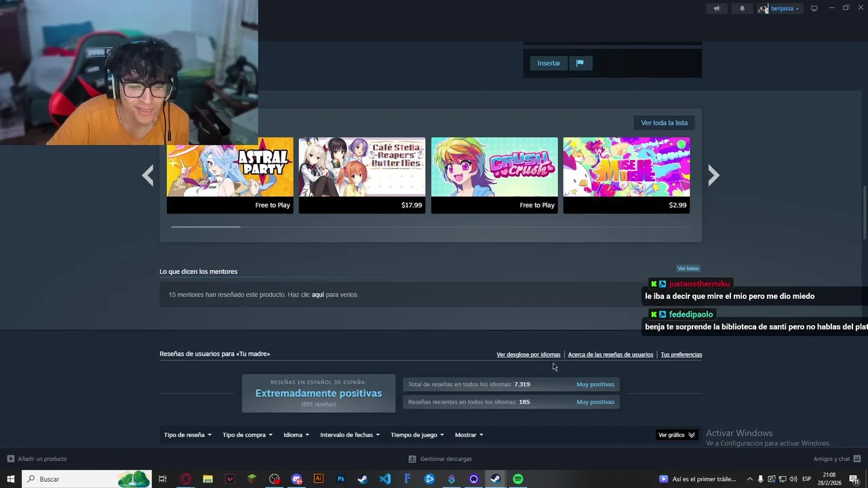This screenshot has width=868, height=488.
Task: Click the report flag icon button
Action: click(580, 63)
